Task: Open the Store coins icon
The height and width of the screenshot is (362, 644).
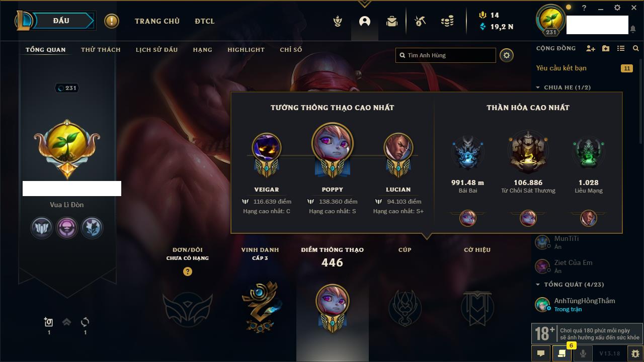Action: pyautogui.click(x=447, y=21)
